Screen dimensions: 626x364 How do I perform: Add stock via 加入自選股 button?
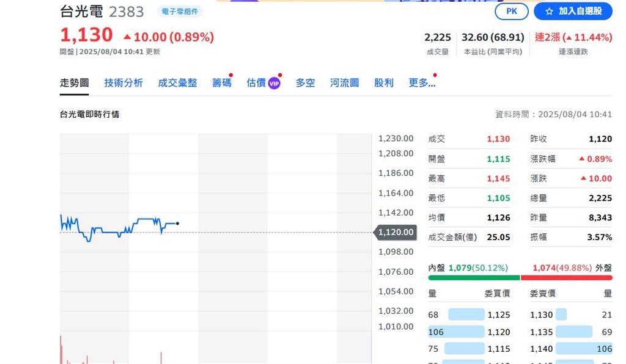coord(573,11)
